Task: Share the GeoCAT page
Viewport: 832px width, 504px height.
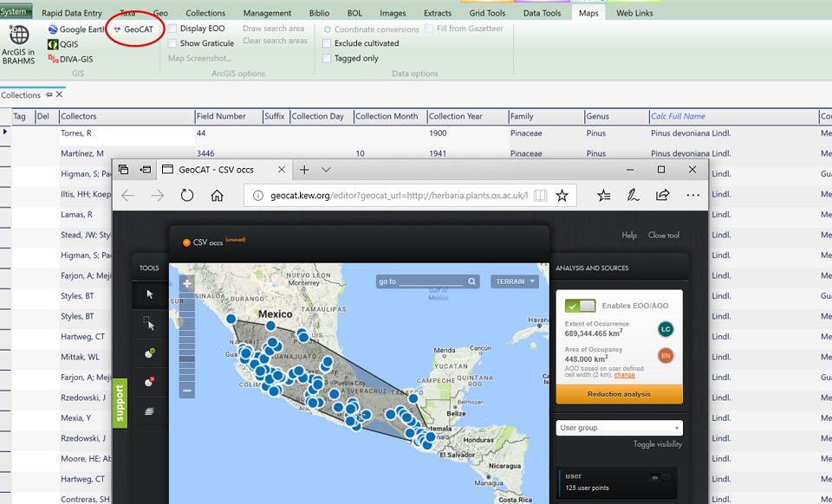Action: (662, 195)
